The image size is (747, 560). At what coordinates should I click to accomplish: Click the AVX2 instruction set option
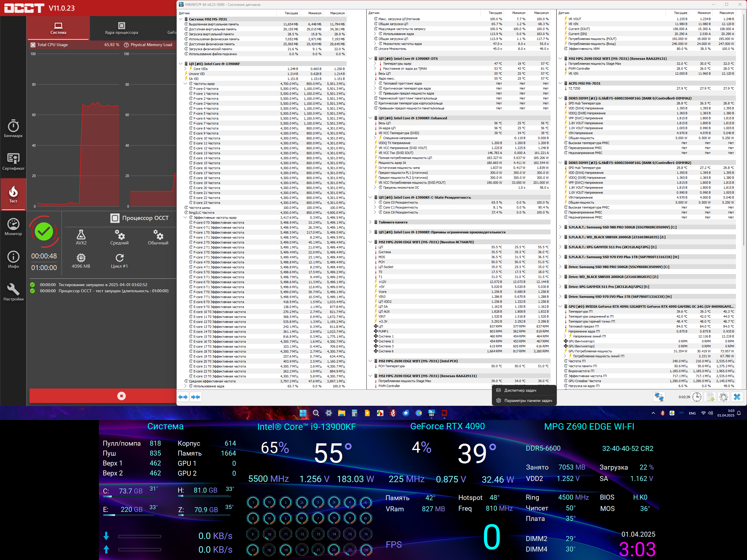(81, 237)
